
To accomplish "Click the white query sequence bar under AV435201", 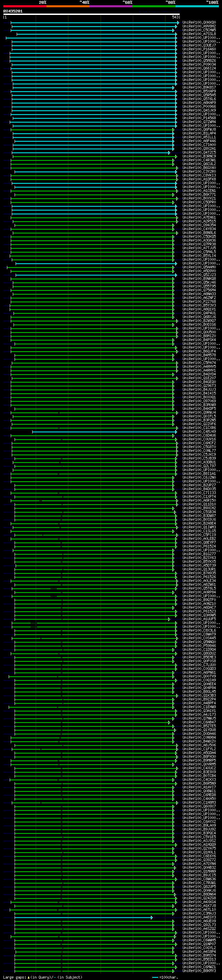I will click(x=92, y=14).
